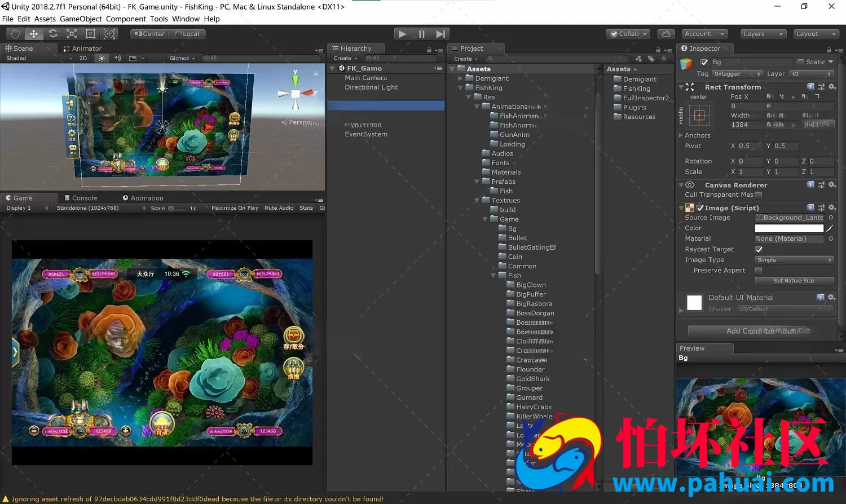Click the Bg object cube icon in Inspector
This screenshot has height=504, width=846.
click(686, 63)
